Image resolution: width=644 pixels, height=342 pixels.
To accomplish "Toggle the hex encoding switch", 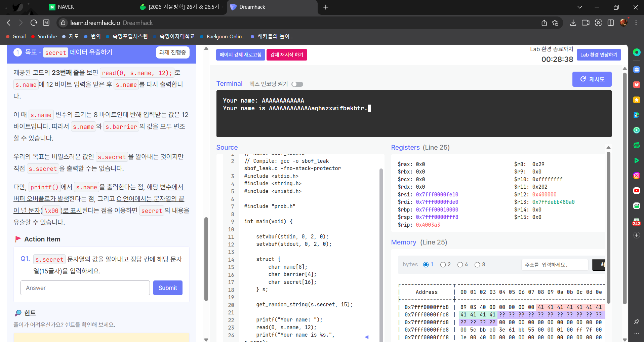I will [x=297, y=84].
